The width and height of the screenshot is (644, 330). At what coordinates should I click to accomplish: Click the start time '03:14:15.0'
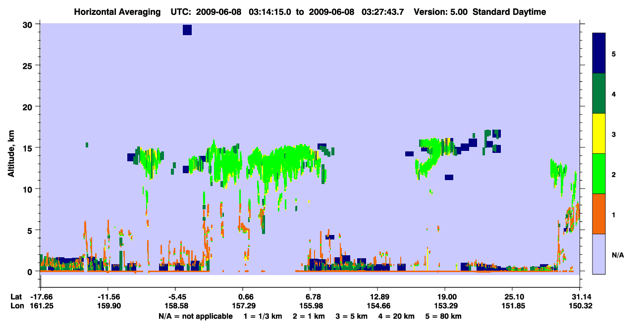270,12
